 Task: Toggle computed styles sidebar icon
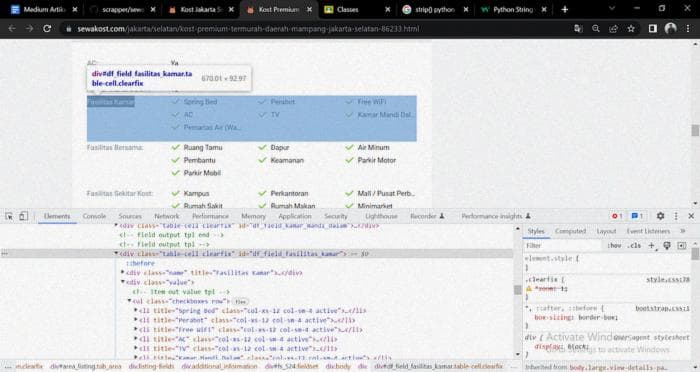[682, 246]
